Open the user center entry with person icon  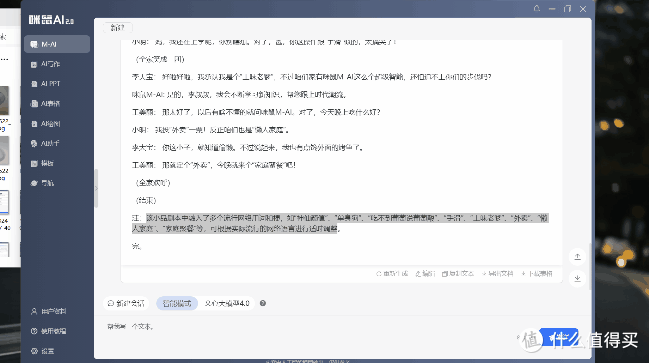click(x=49, y=311)
